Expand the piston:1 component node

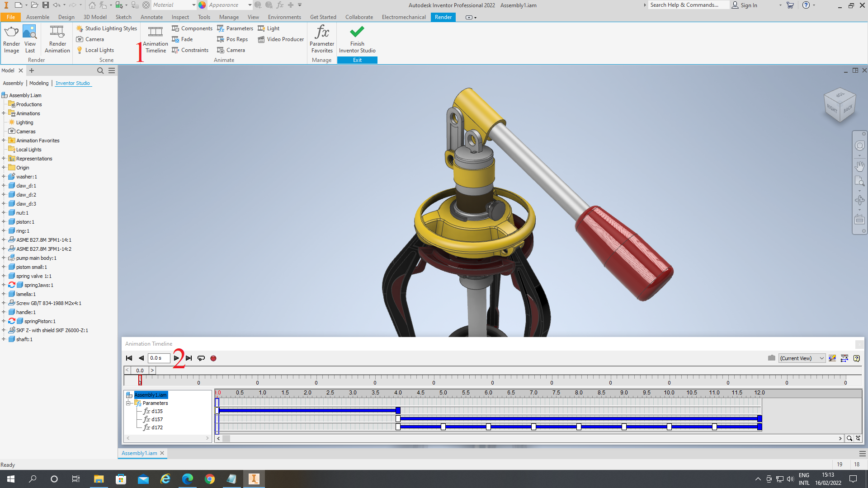click(4, 222)
